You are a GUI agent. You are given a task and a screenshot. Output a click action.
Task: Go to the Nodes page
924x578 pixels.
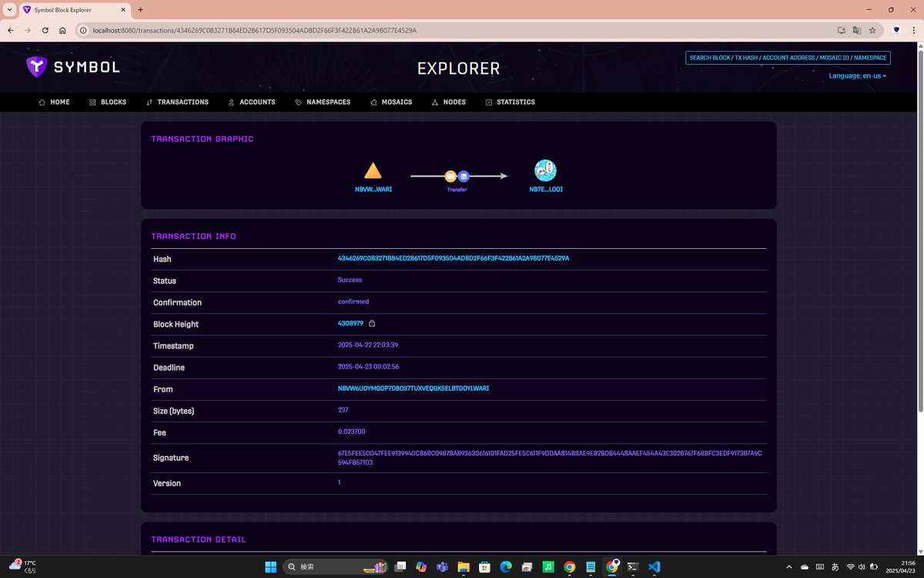[448, 102]
